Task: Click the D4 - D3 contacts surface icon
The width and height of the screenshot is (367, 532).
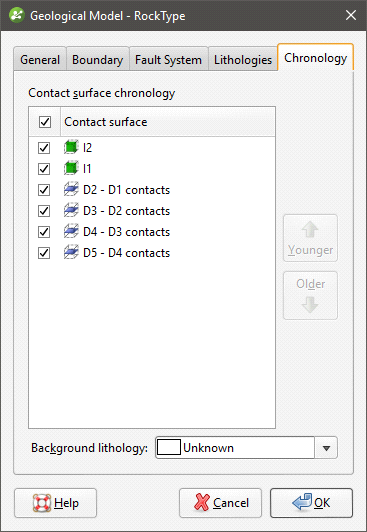Action: (x=71, y=232)
